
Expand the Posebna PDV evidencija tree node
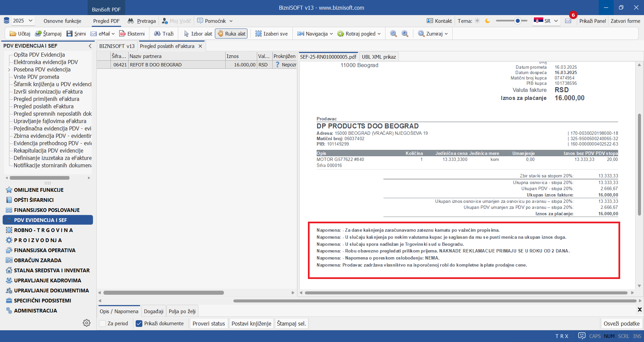coord(9,70)
